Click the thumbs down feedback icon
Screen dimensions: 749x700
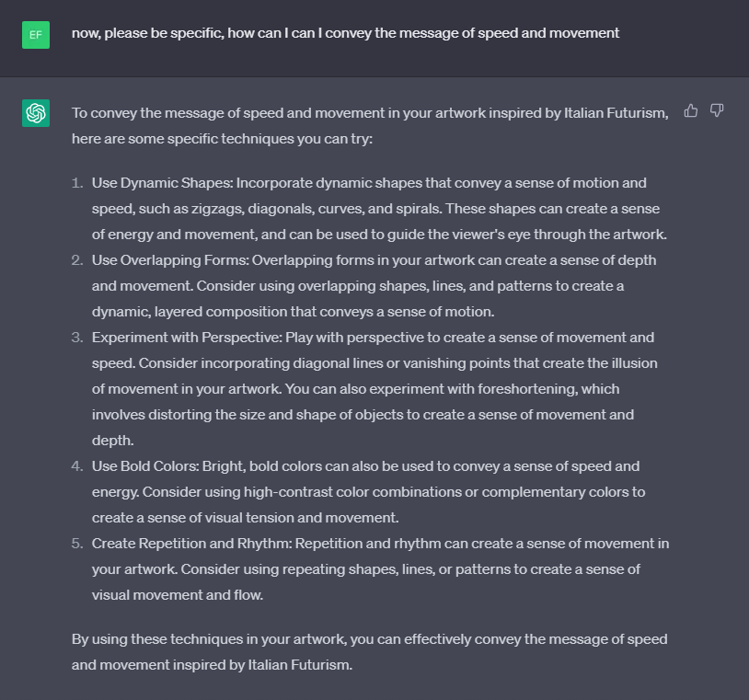click(x=717, y=110)
